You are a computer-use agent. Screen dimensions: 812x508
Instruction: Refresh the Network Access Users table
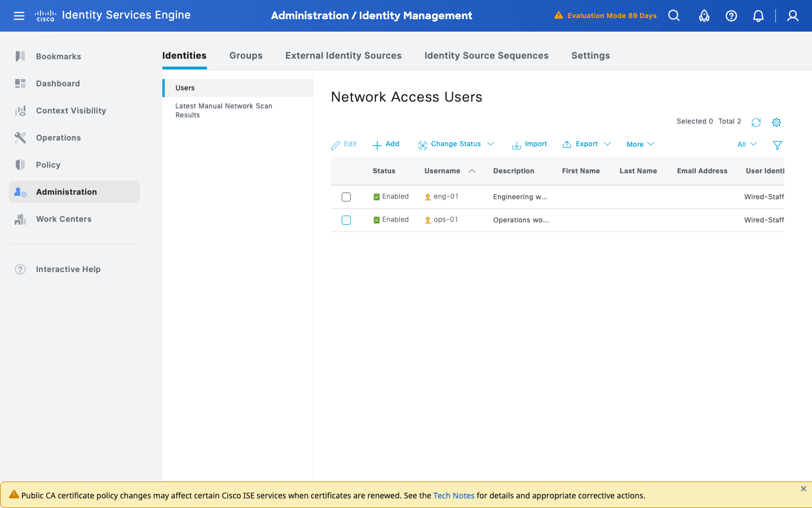[x=756, y=122]
